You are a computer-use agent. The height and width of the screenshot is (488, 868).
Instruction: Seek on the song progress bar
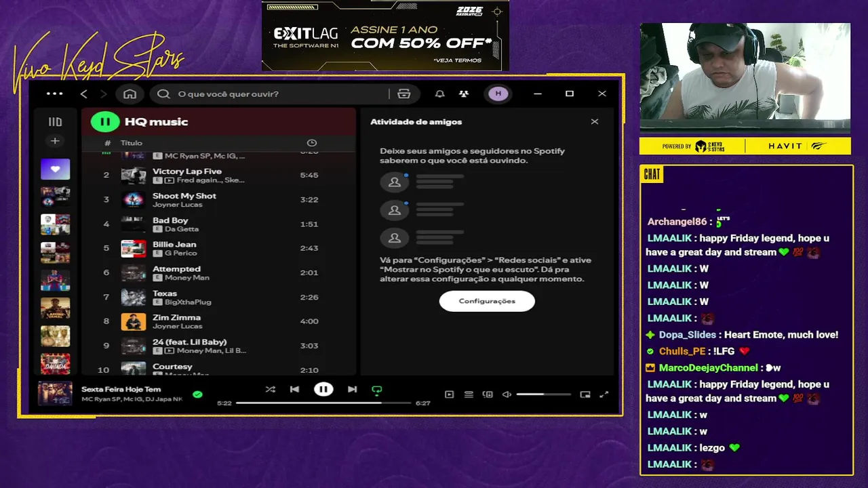(324, 403)
